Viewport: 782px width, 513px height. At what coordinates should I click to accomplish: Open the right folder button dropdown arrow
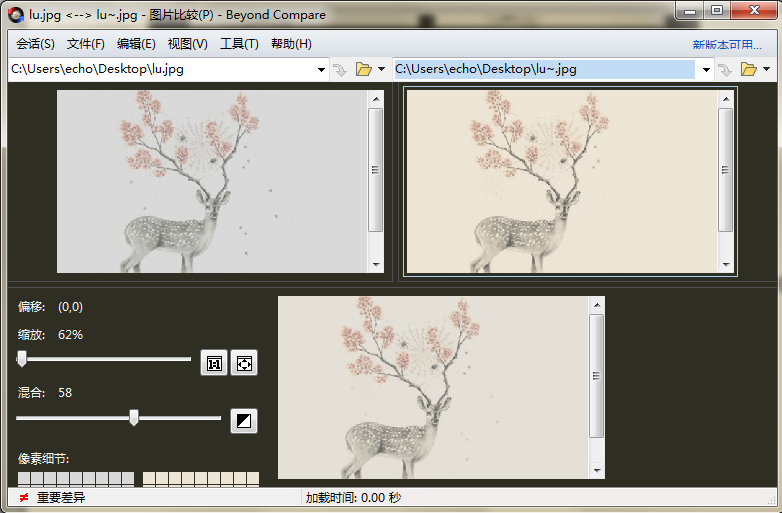point(766,70)
